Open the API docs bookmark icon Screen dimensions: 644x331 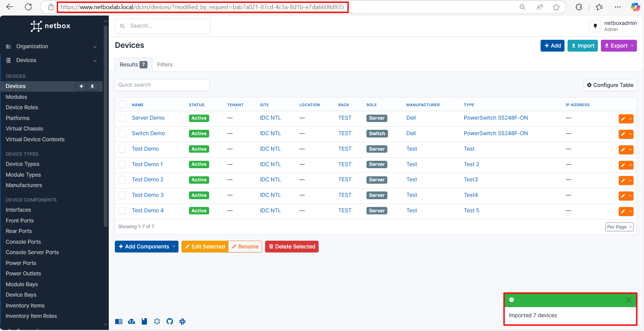point(144,322)
